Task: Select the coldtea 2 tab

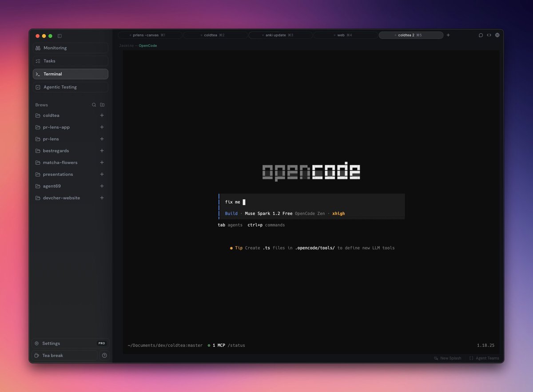Action: pos(411,35)
